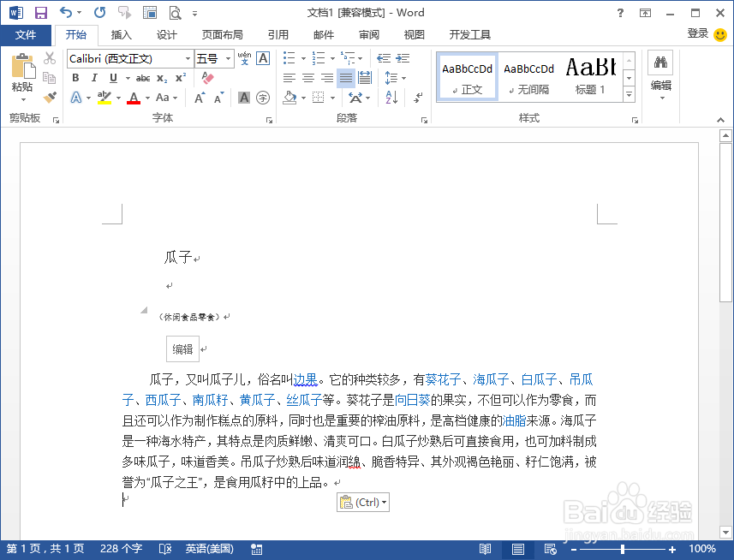This screenshot has height=560, width=734.
Task: Click the word count in status bar
Action: click(x=121, y=549)
